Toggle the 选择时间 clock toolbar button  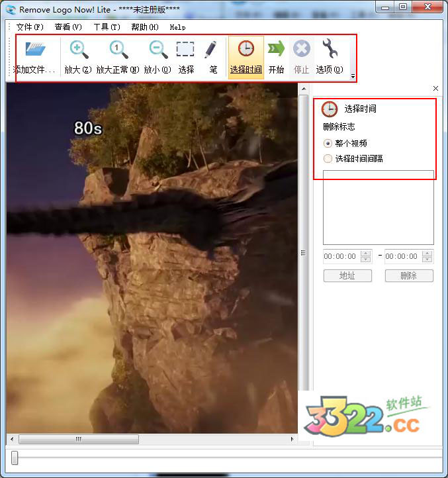[x=246, y=58]
